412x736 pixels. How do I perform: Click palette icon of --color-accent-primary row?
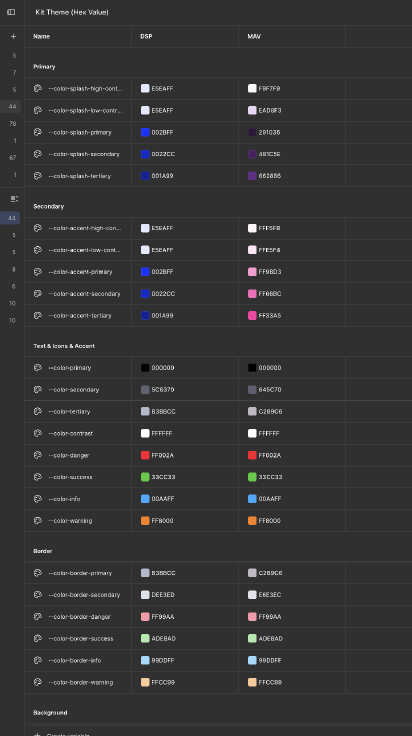point(38,272)
